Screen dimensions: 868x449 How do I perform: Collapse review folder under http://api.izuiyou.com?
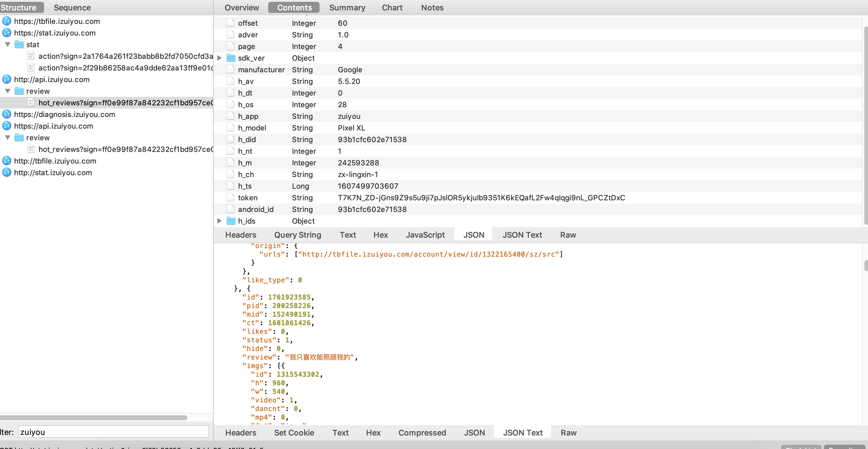pos(8,91)
